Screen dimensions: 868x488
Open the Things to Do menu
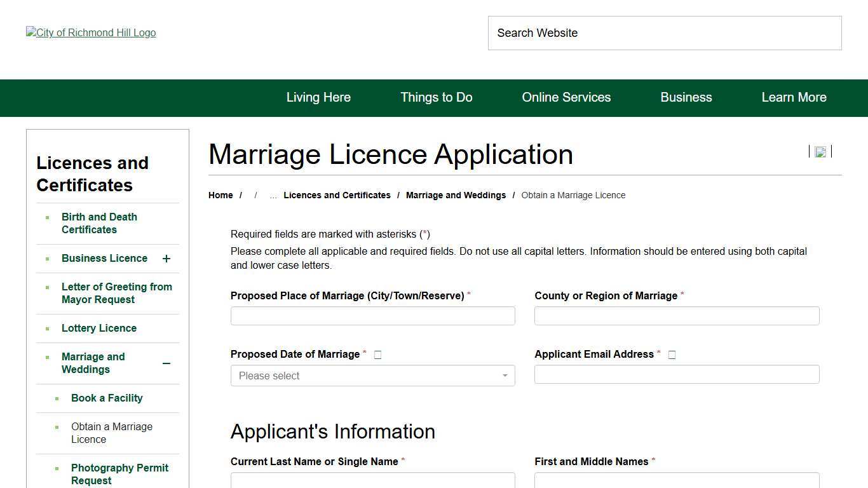coord(436,97)
